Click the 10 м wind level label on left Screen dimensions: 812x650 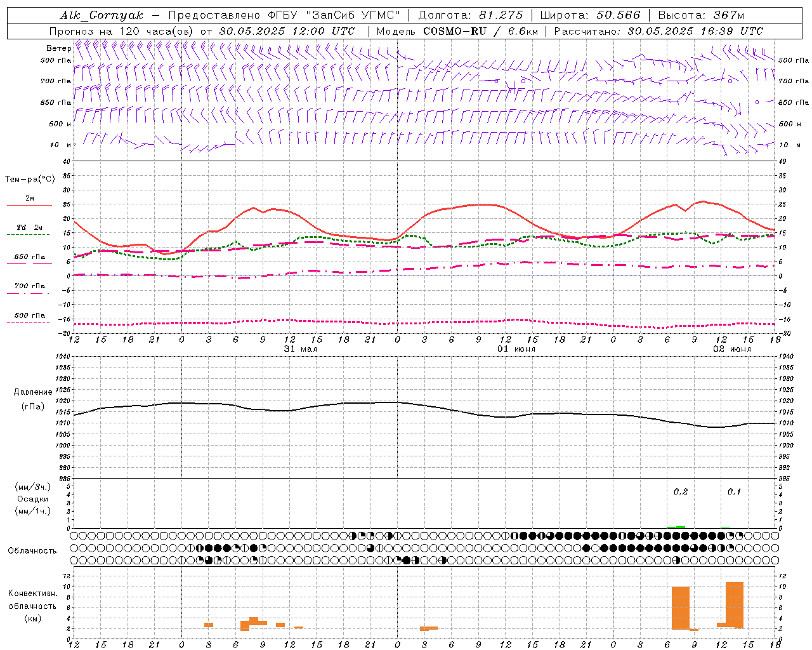click(x=60, y=145)
